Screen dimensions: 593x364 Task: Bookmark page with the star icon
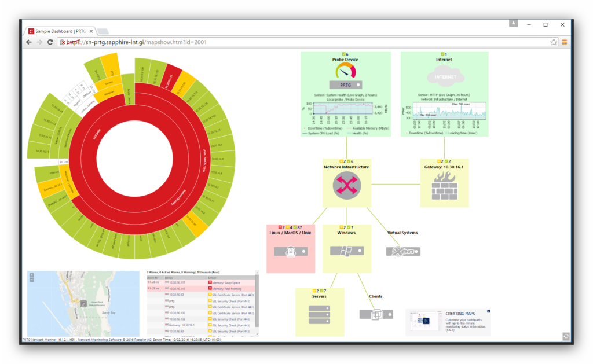[x=554, y=42]
